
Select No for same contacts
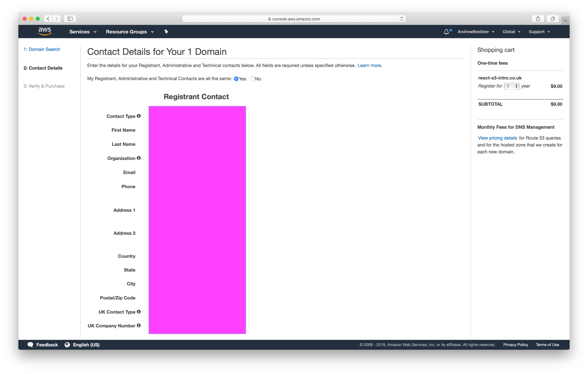252,79
